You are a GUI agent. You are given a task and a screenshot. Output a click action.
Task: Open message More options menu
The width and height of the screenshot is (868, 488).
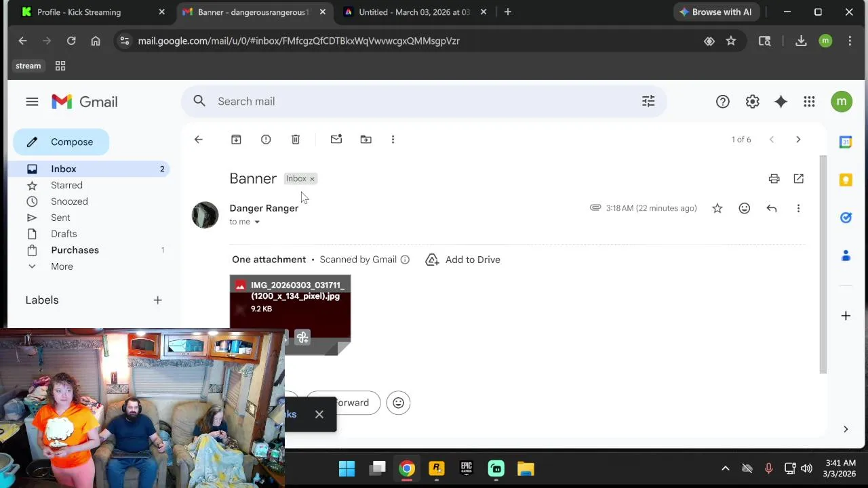(798, 208)
